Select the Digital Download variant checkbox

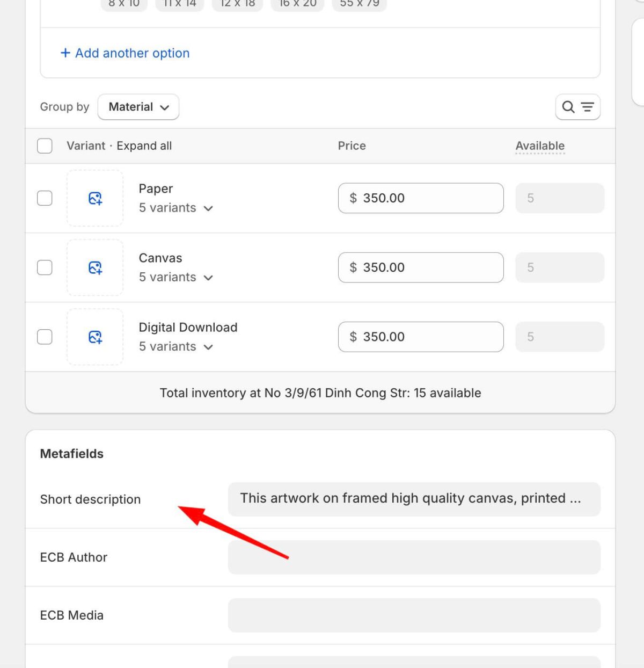point(45,337)
